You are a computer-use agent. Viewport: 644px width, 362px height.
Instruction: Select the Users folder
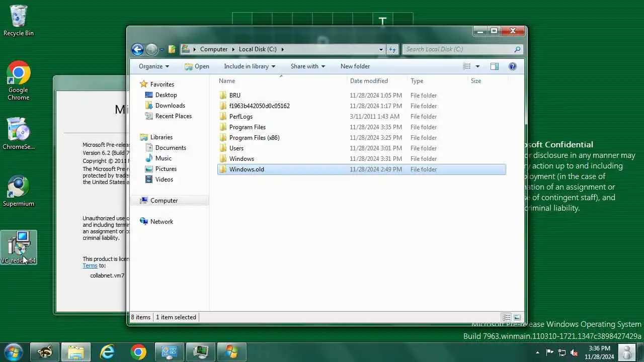pos(361,148)
